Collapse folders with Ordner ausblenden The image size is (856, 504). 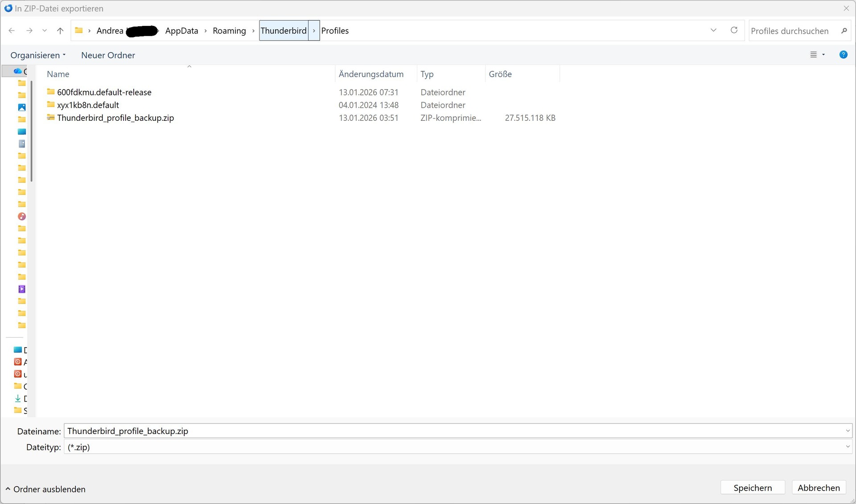coord(45,489)
